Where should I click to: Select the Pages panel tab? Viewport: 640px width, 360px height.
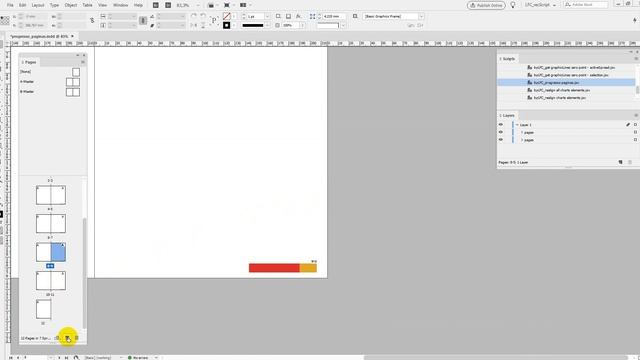[30, 62]
